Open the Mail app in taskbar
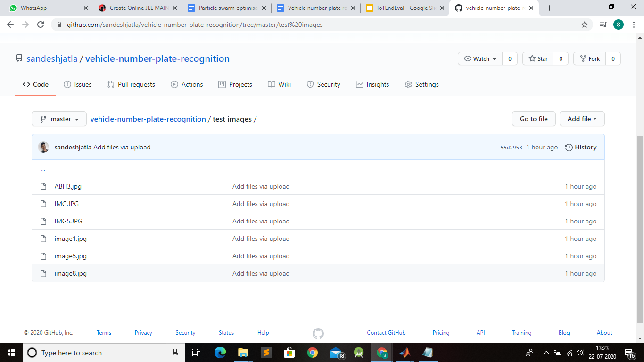The image size is (644, 362). (337, 353)
